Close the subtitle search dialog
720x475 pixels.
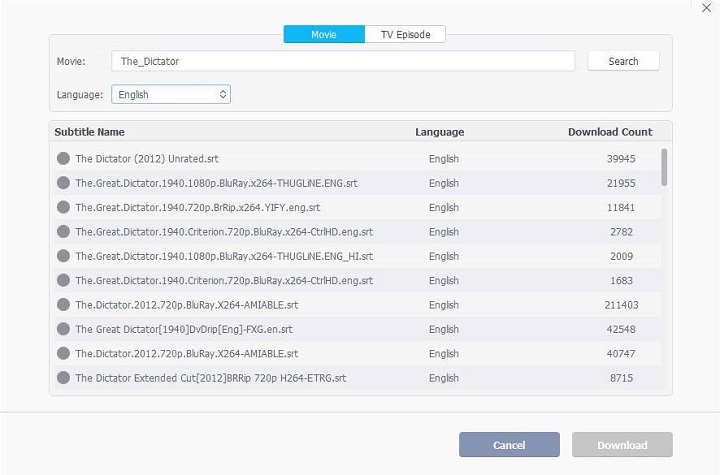[707, 8]
